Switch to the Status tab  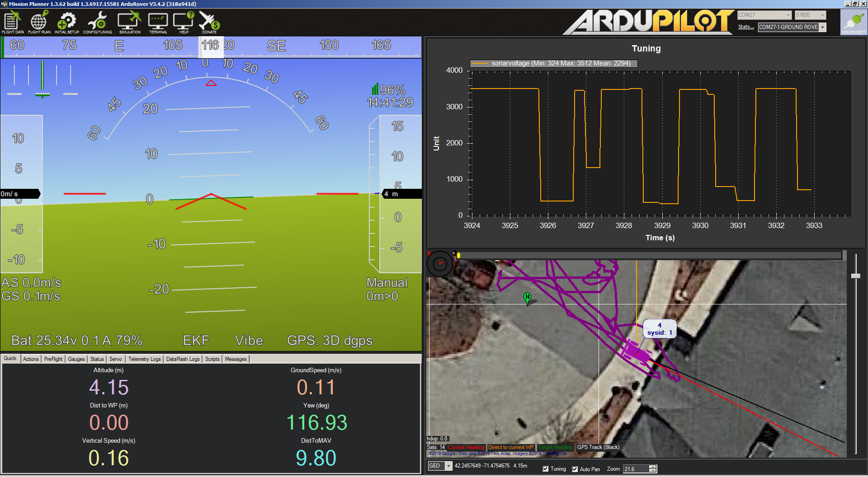(97, 359)
